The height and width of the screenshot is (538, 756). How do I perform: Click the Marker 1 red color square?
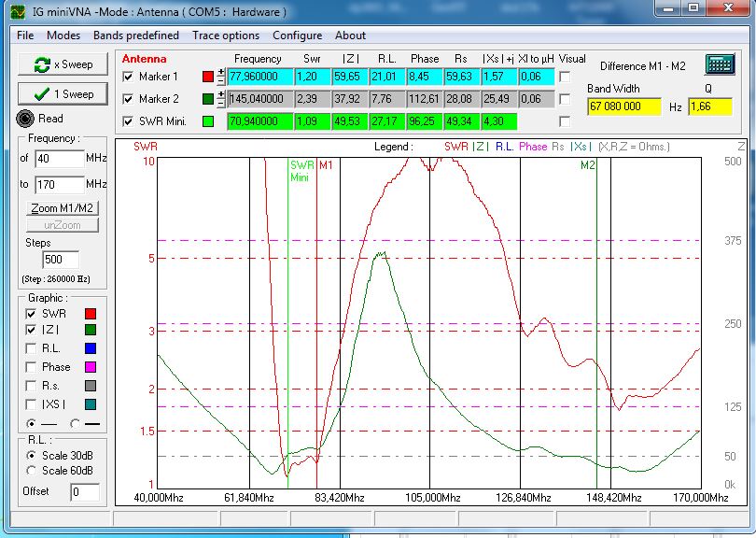tap(207, 77)
